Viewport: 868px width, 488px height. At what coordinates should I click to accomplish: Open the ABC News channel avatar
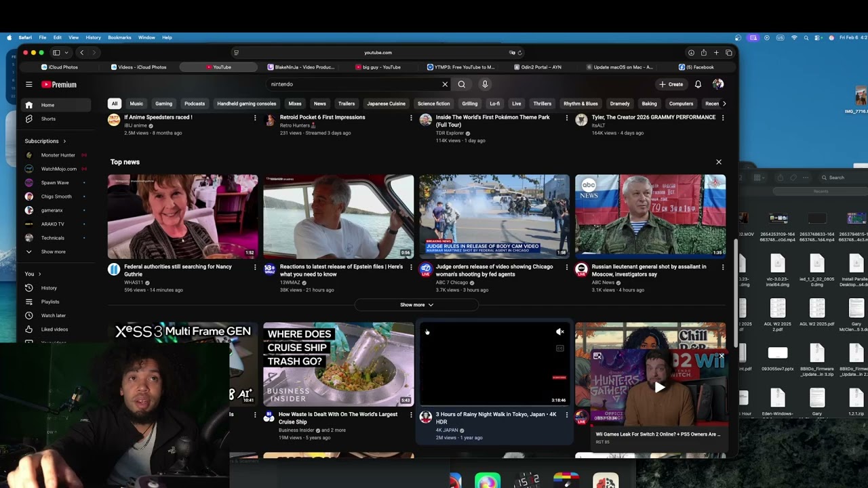pos(581,269)
